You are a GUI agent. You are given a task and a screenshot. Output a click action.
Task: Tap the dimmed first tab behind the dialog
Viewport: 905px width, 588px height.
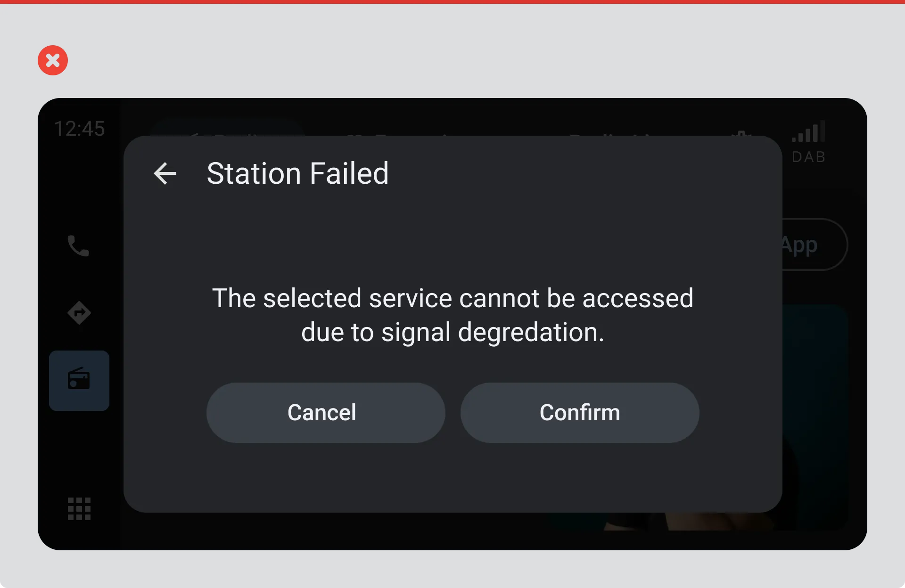pos(226,128)
